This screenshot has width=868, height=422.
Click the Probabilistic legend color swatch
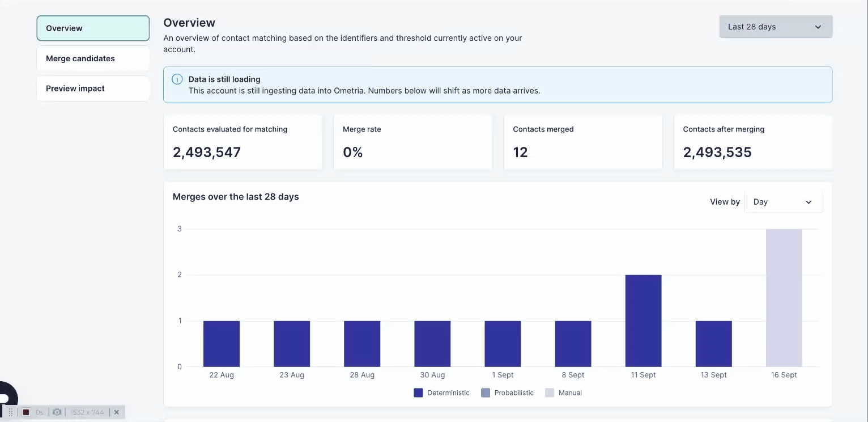pos(486,393)
